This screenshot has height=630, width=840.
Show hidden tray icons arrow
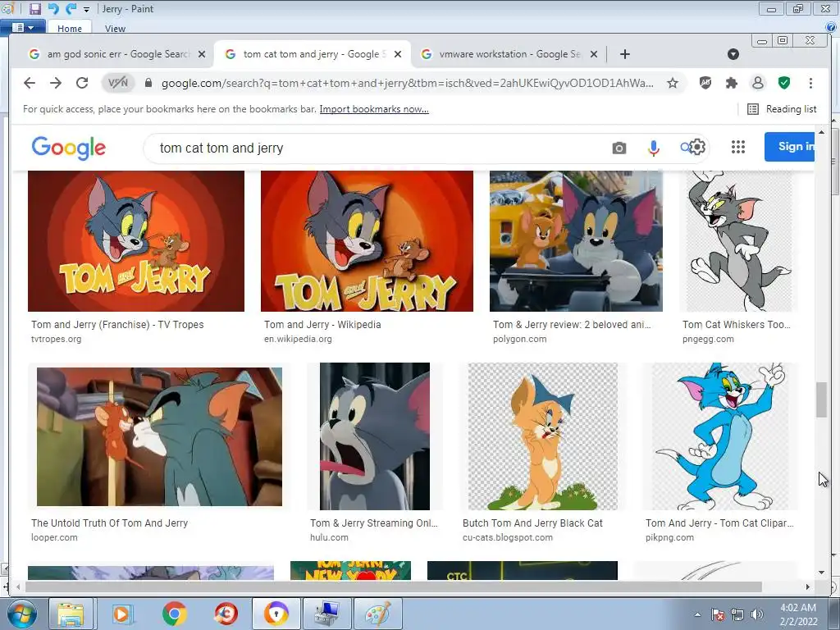pos(697,614)
